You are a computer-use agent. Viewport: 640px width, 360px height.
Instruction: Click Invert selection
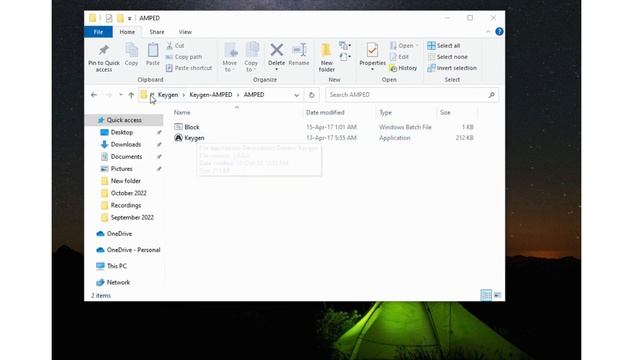click(452, 68)
